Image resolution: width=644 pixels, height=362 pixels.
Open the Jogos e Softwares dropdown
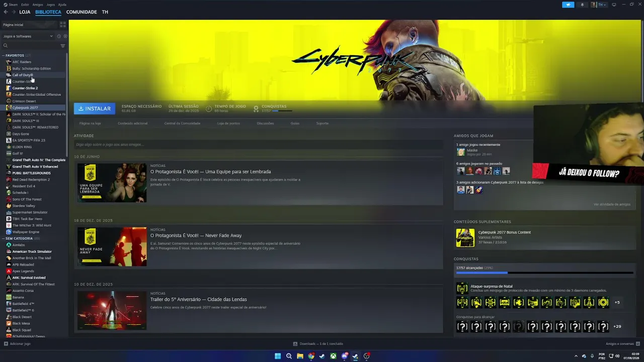tap(28, 36)
